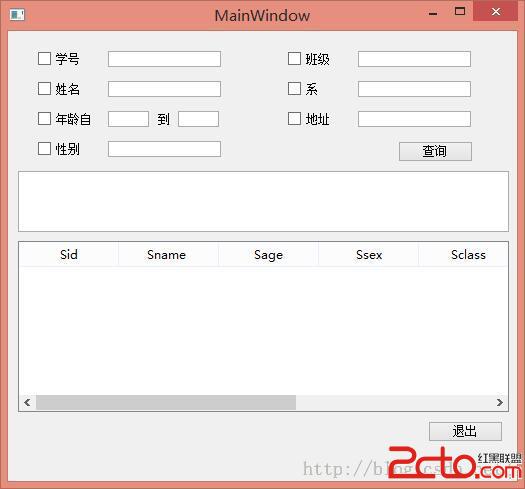525x489 pixels.
Task: Focus the 地址 text field
Action: point(415,119)
